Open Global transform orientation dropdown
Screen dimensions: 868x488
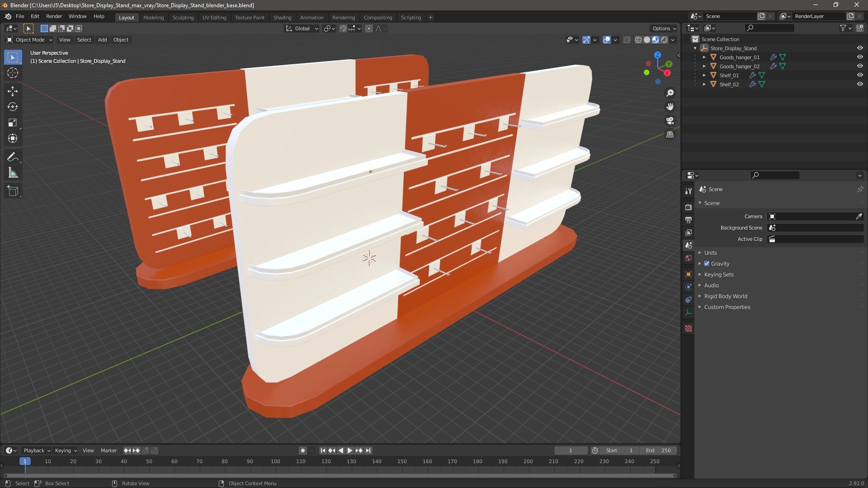pos(302,28)
